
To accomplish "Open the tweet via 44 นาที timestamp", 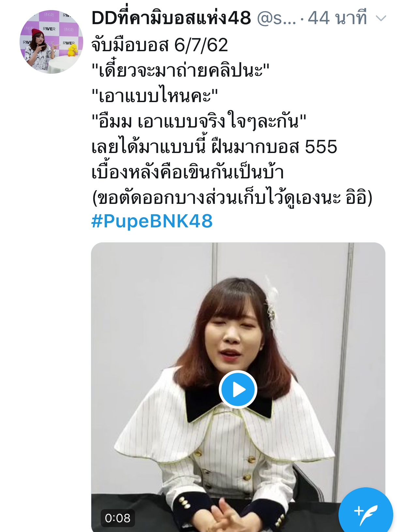I will click(x=338, y=18).
